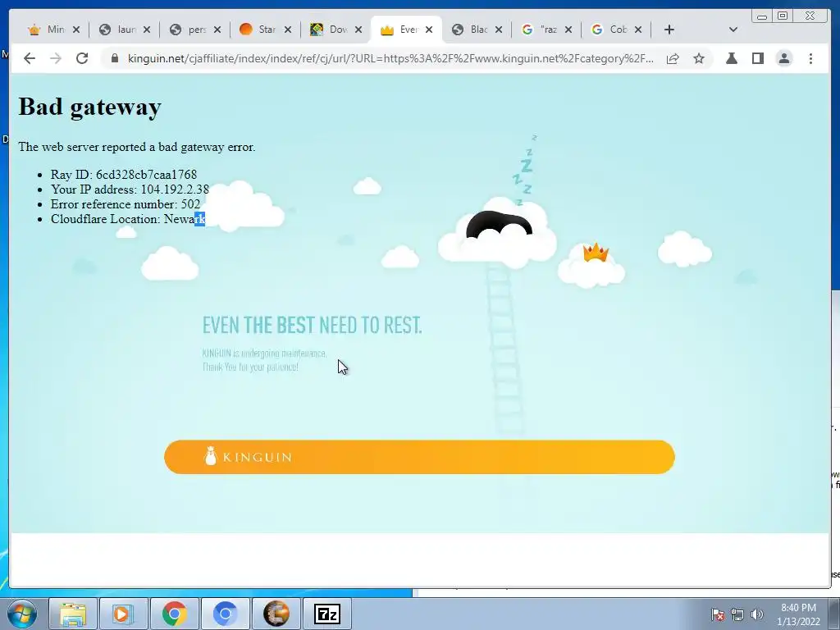Click the sleeping penguin on the cloud
The image size is (840, 630).
point(499,226)
